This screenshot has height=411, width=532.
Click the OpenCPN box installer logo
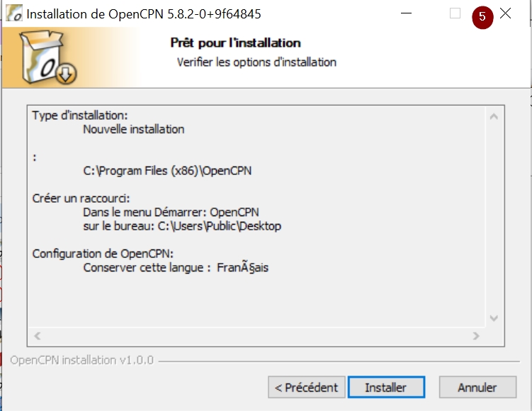tap(47, 57)
